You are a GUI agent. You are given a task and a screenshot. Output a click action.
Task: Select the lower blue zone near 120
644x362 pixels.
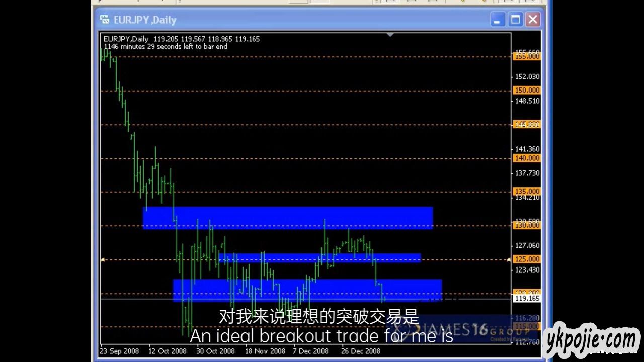[x=307, y=290]
